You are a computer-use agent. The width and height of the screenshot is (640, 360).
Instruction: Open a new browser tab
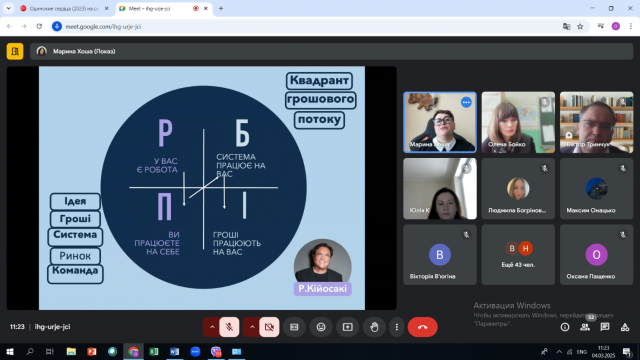221,9
